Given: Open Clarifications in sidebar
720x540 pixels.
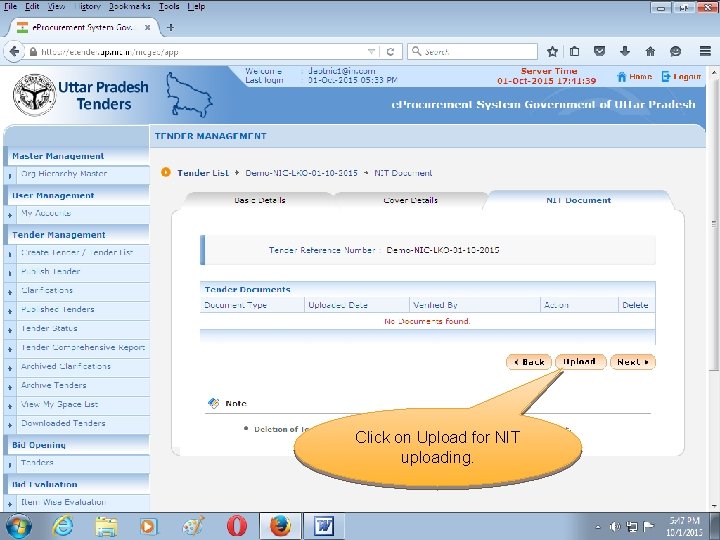Looking at the screenshot, I should (47, 290).
